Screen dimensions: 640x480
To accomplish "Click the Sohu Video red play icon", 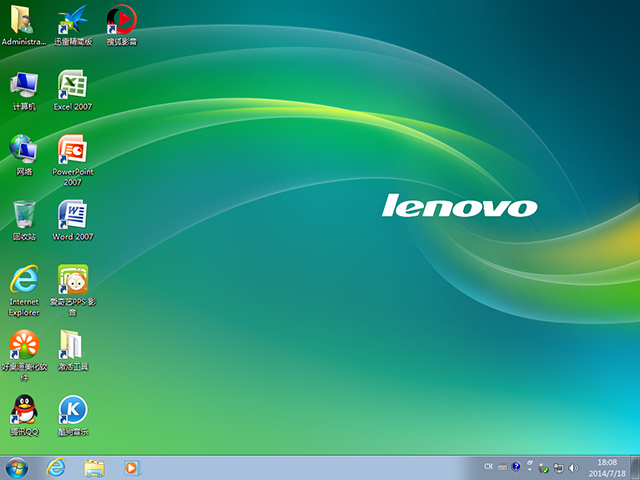I will [x=121, y=20].
